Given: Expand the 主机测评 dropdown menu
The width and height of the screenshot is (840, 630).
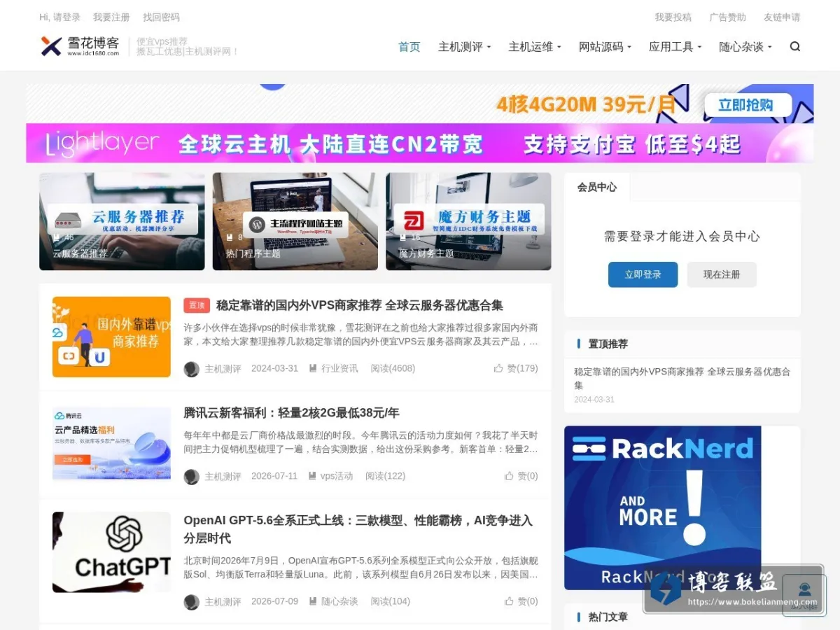Looking at the screenshot, I should pyautogui.click(x=465, y=47).
